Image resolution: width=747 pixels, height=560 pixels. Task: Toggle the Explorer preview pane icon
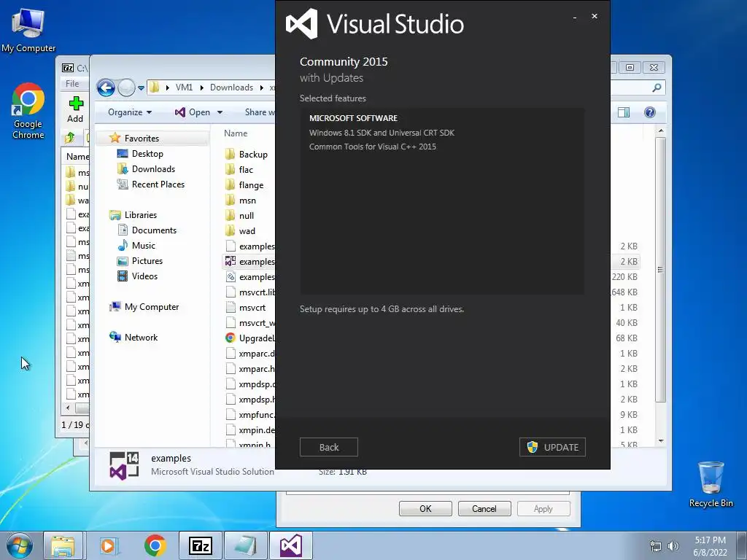tap(624, 112)
